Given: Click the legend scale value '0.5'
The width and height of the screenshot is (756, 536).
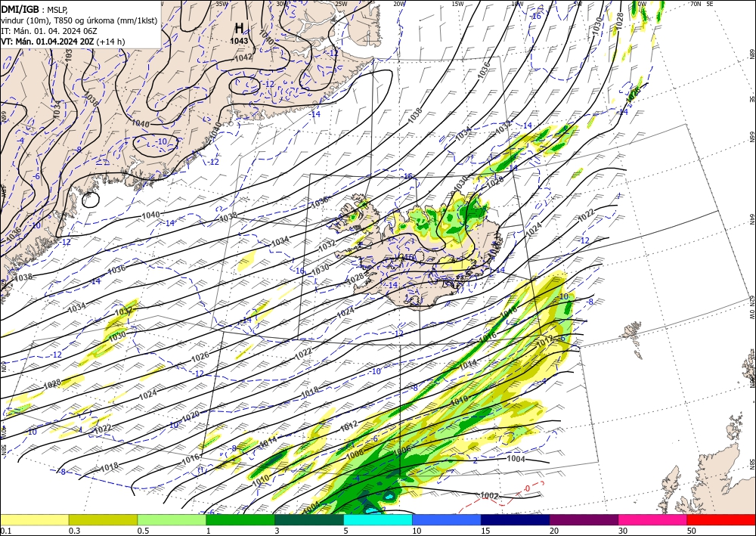Looking at the screenshot, I should coord(142,531).
